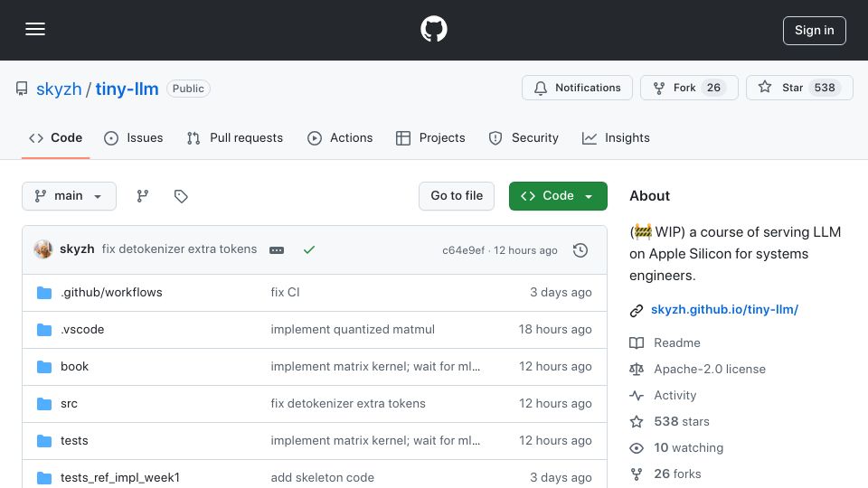Expand the main branch dropdown
Screen dimensions: 868x488
(x=70, y=196)
